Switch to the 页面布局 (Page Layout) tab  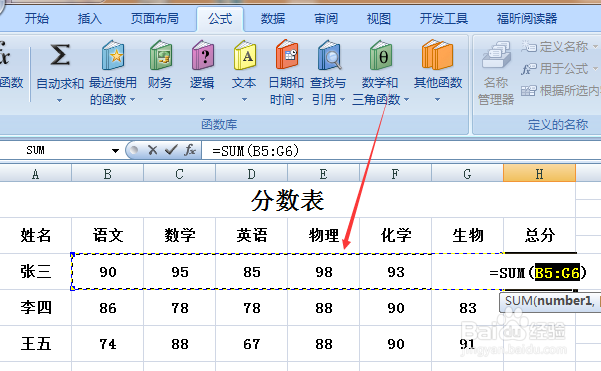tap(154, 18)
